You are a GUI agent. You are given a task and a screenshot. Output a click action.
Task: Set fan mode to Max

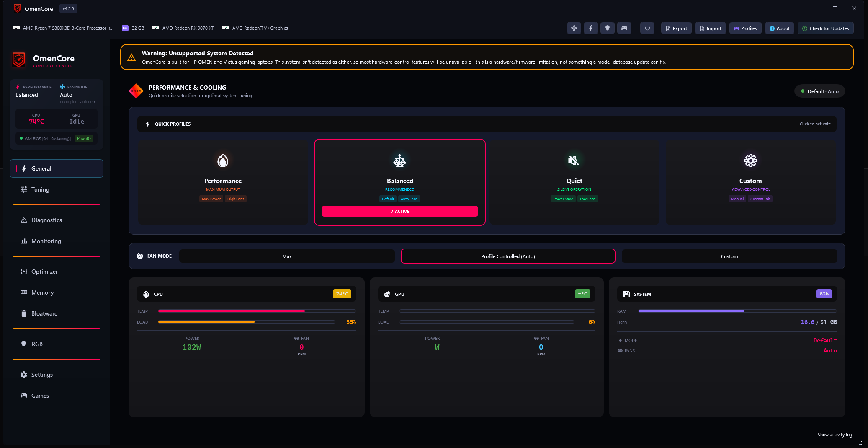(287, 256)
